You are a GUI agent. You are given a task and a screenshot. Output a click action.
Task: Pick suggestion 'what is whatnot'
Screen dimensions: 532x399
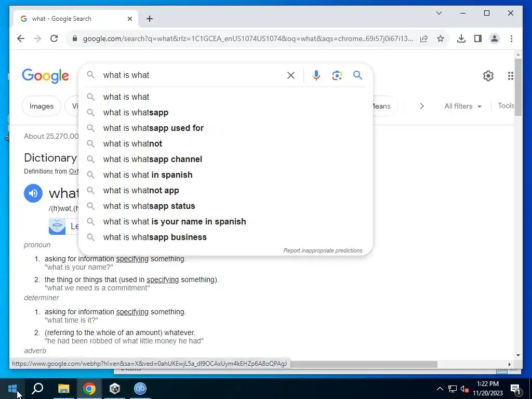[225, 143]
